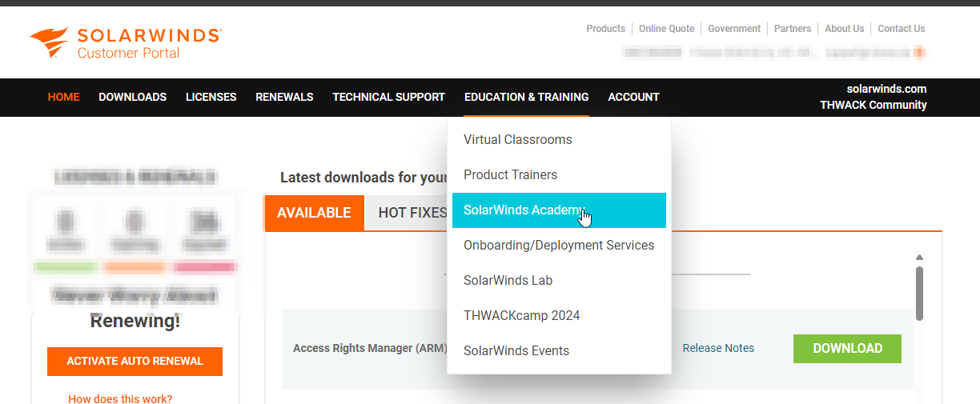Click Latest downloads heading text

tap(363, 178)
